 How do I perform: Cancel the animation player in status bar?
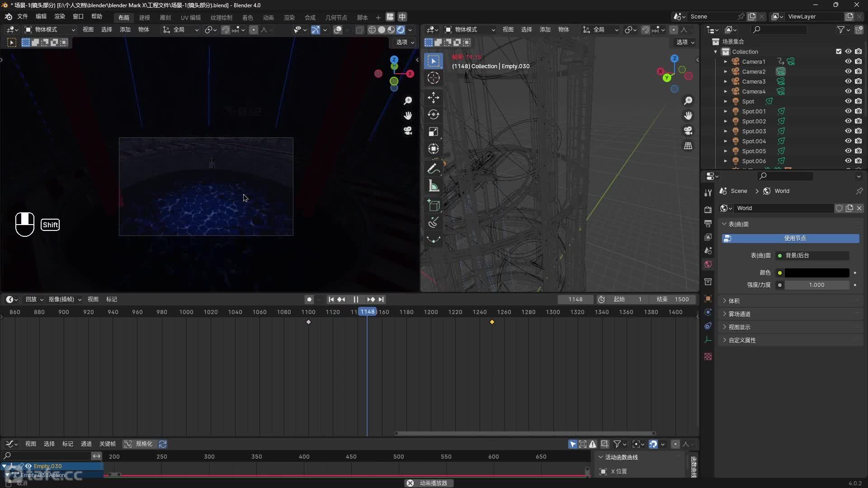(410, 483)
